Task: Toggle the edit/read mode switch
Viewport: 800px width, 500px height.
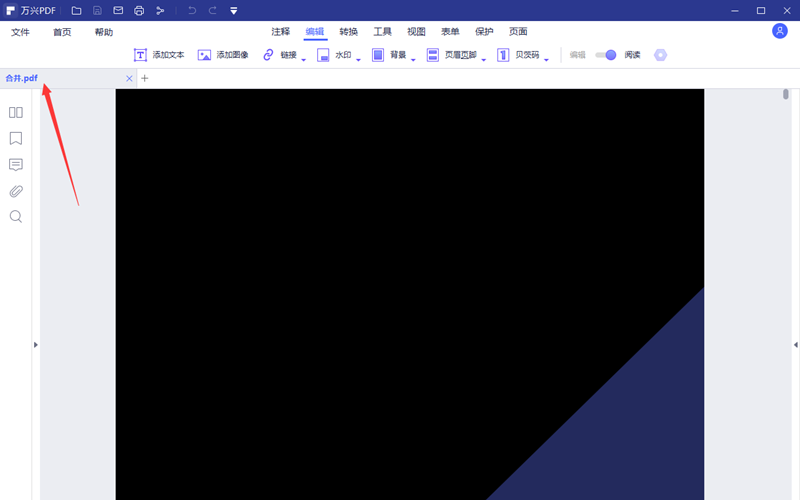Action: tap(605, 55)
